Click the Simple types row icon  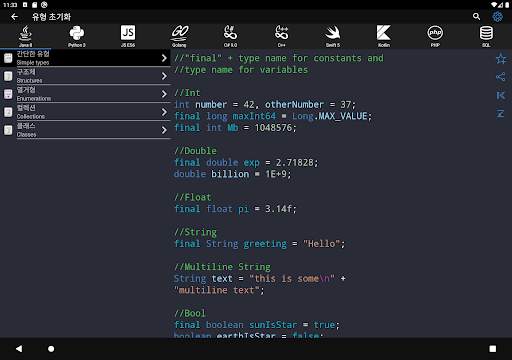pos(8,58)
